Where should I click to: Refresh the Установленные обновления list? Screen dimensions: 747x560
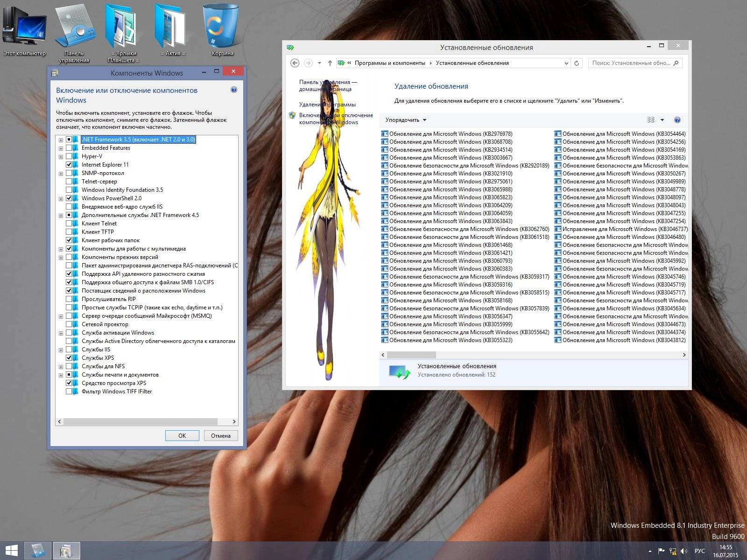577,63
